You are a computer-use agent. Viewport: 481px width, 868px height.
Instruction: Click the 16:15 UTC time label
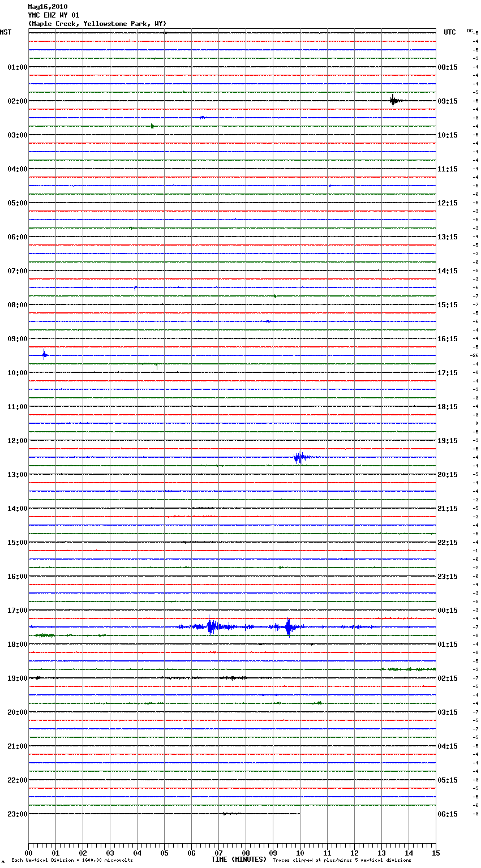tap(448, 338)
